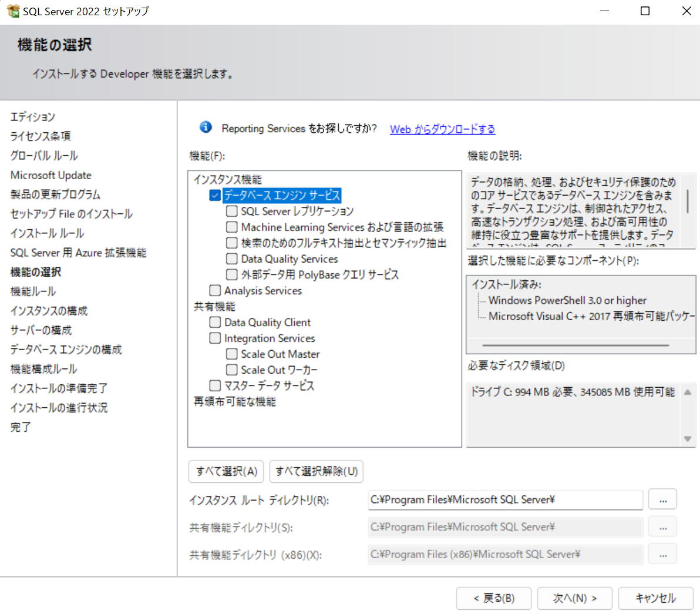700x614 pixels.
Task: Click Microsoft Update step in sidebar
Action: 51,175
